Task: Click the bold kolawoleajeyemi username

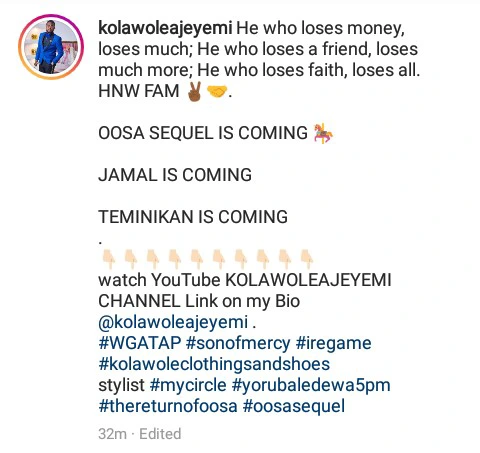Action: coord(165,28)
